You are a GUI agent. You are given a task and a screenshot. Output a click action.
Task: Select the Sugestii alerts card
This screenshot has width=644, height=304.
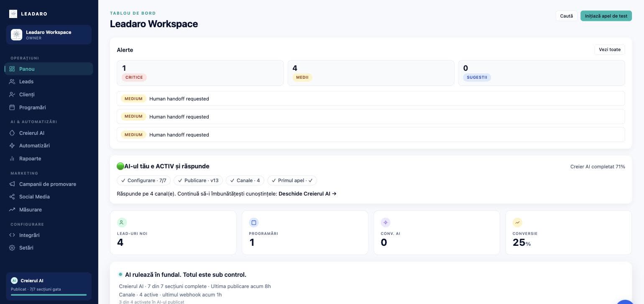(542, 73)
